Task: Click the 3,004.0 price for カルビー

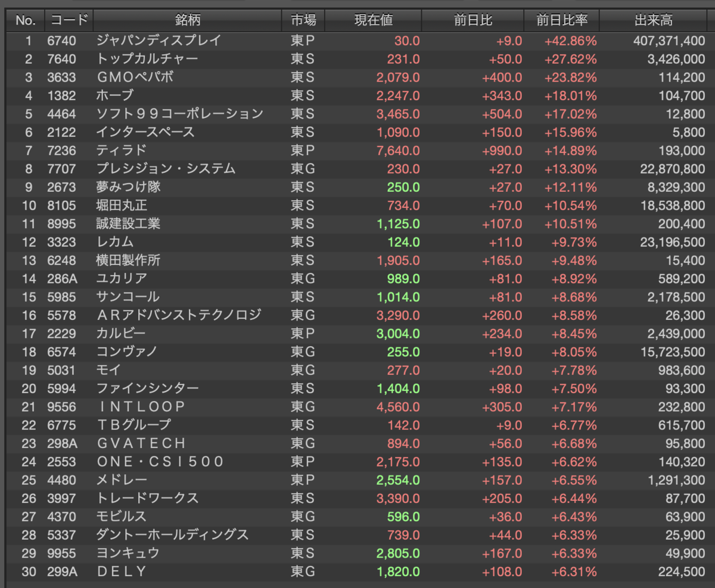Action: [x=398, y=333]
